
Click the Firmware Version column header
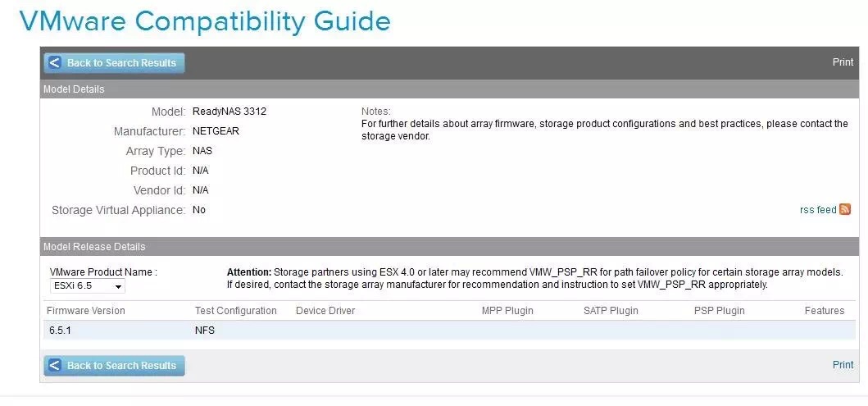[x=86, y=311]
